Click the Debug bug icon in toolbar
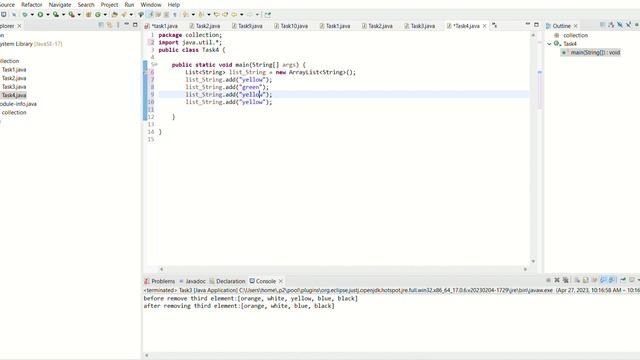Screen dimensions: 640x360 pyautogui.click(x=24, y=15)
